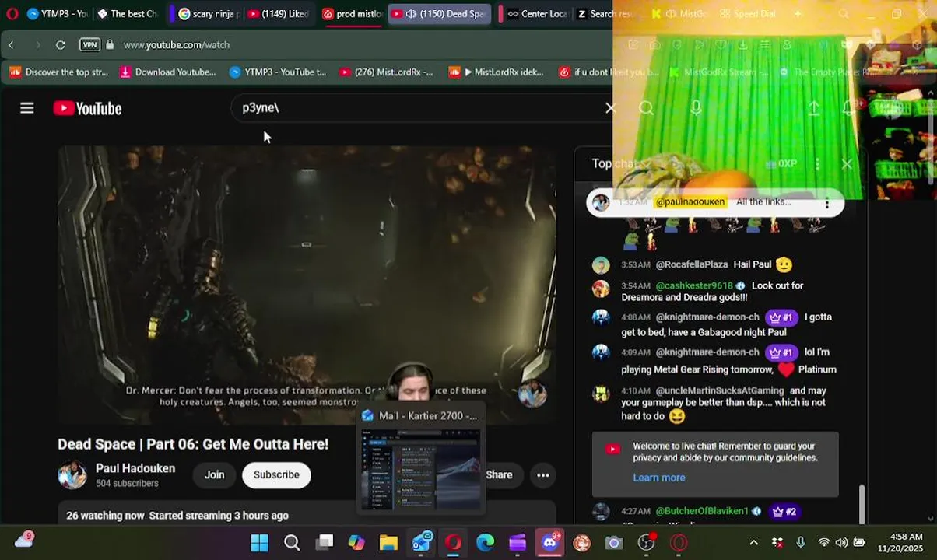Open the '(276) MistLordRx' bookmark
The width and height of the screenshot is (937, 560).
(x=386, y=72)
